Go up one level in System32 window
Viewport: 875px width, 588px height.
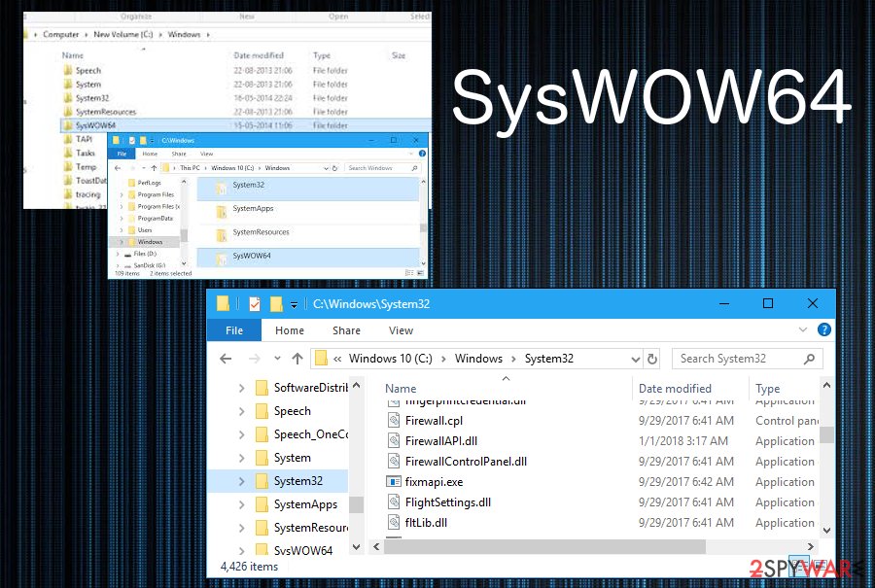pyautogui.click(x=297, y=359)
